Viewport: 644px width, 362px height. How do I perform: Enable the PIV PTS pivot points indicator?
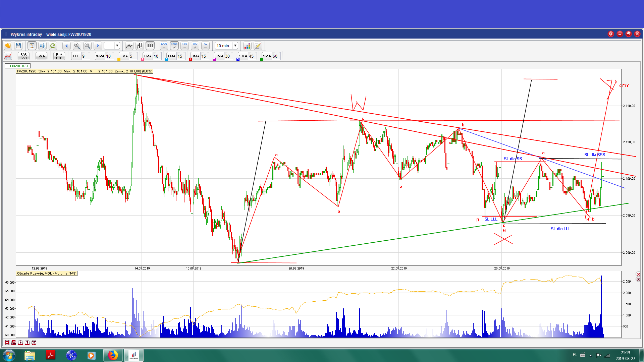click(x=59, y=56)
